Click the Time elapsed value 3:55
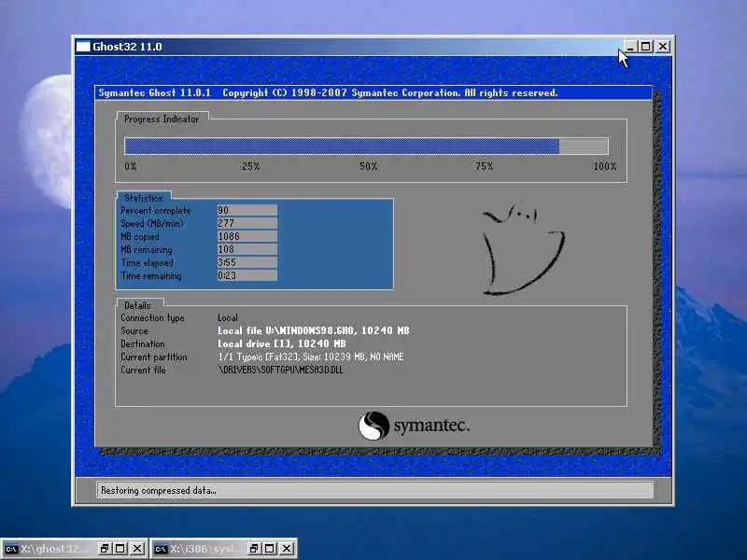 pos(247,262)
